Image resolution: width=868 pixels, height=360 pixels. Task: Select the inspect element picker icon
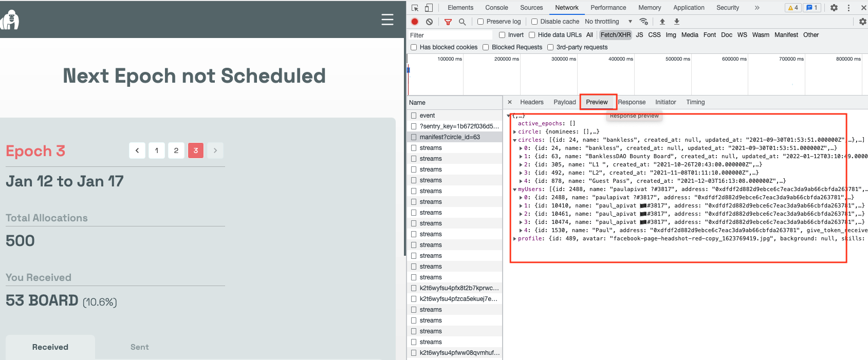[x=415, y=8]
